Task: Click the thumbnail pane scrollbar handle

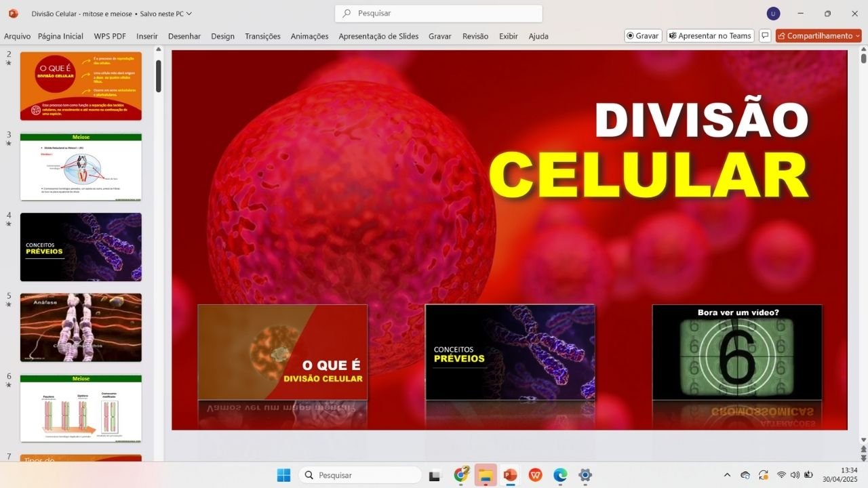Action: click(x=158, y=76)
